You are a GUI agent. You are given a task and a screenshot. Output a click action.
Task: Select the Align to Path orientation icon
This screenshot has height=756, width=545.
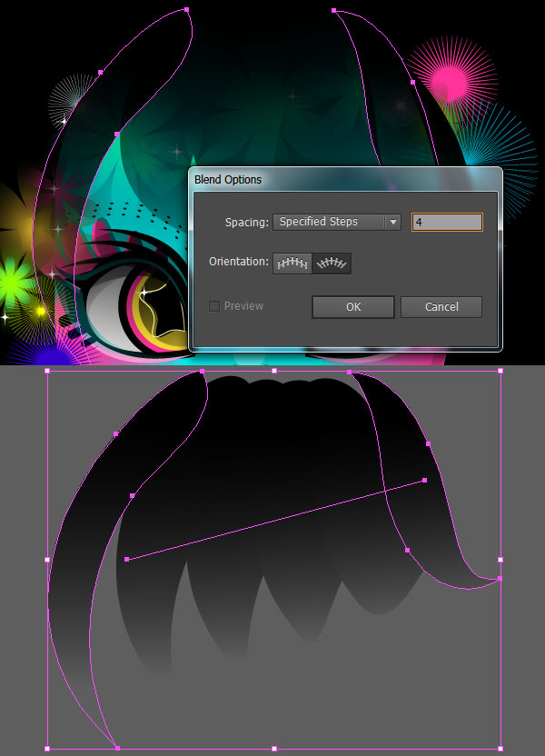(x=332, y=264)
